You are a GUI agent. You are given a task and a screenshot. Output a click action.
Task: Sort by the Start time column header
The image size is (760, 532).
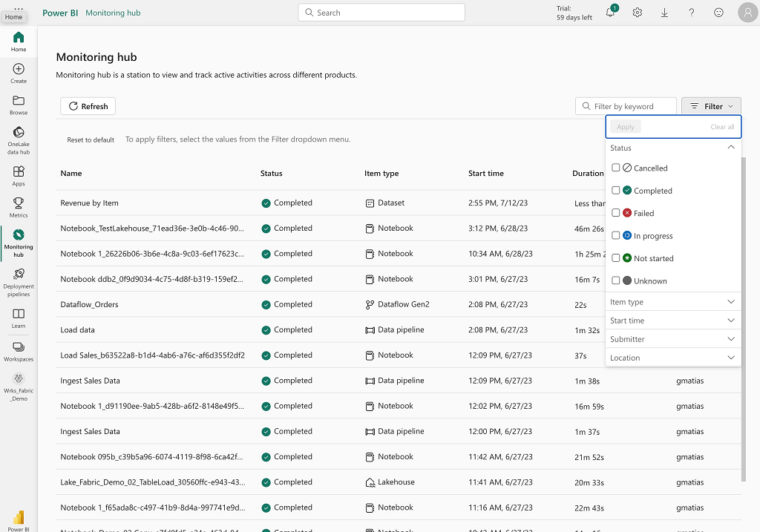[486, 174]
